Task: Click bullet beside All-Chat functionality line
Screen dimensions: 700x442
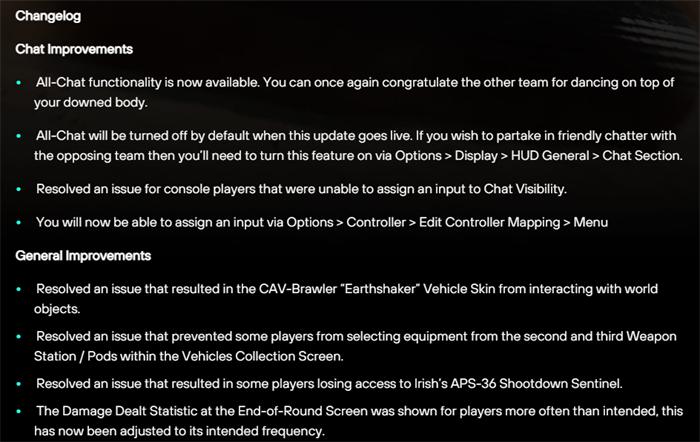Action: pos(19,83)
